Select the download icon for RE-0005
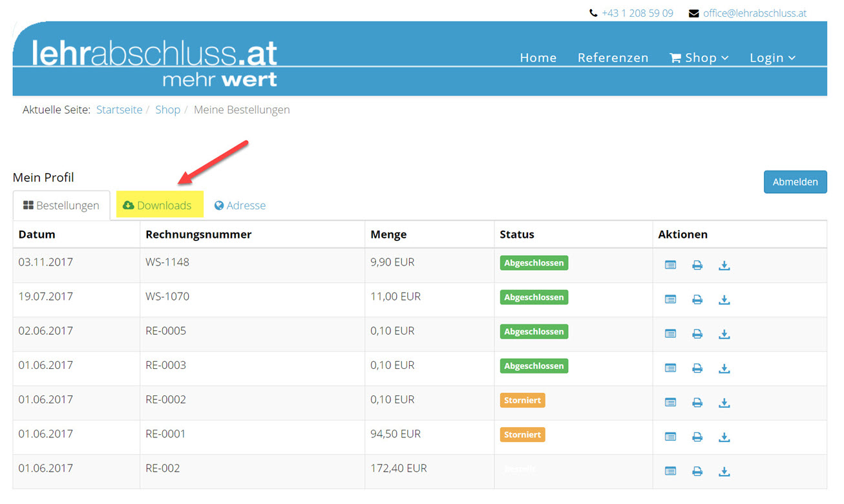The width and height of the screenshot is (844, 504). point(724,334)
